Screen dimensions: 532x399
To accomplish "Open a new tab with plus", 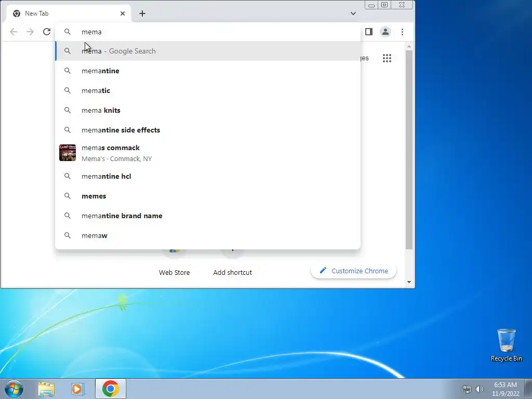I will tap(142, 14).
